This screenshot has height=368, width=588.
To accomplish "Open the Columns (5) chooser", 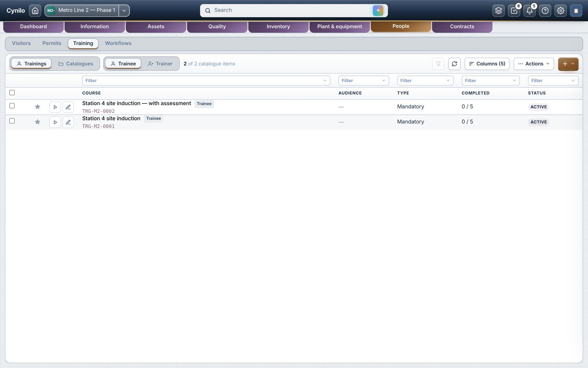I will click(487, 64).
